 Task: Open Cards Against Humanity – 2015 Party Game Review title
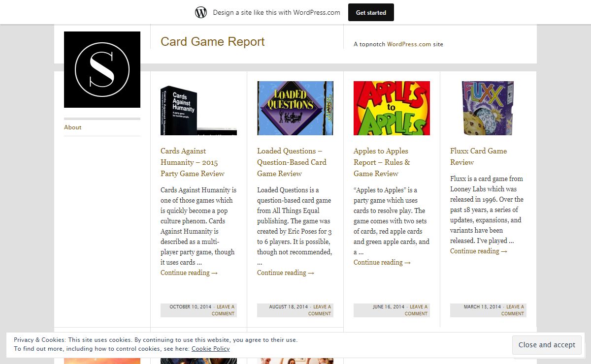[x=193, y=162]
